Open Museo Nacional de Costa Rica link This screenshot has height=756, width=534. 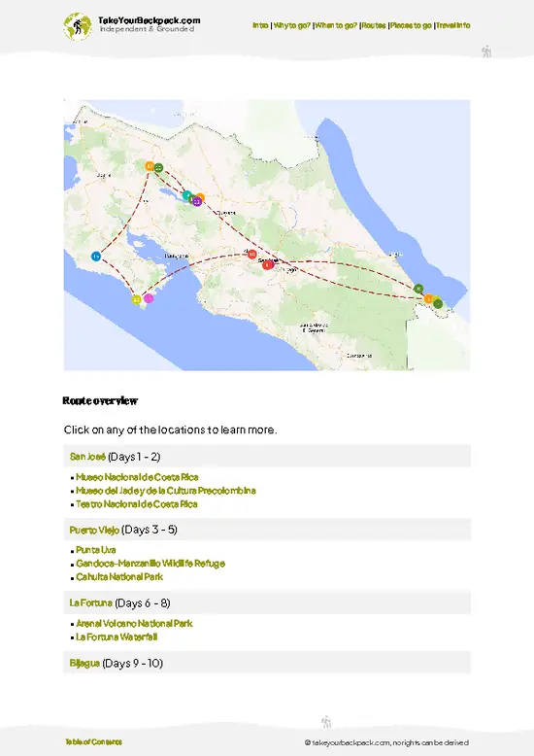click(137, 477)
